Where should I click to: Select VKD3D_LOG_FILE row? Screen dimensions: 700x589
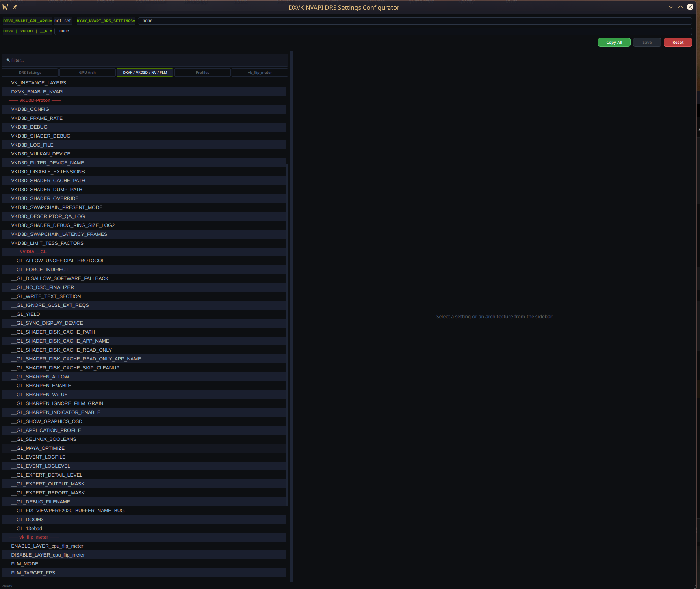tap(144, 145)
